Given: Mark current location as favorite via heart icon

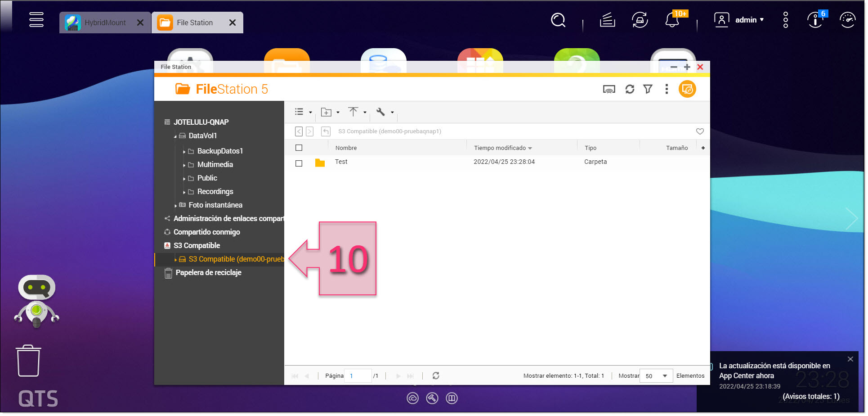Looking at the screenshot, I should click(x=700, y=131).
